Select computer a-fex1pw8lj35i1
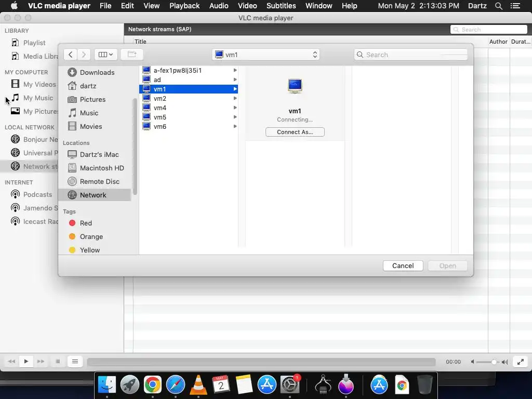 [x=189, y=70]
